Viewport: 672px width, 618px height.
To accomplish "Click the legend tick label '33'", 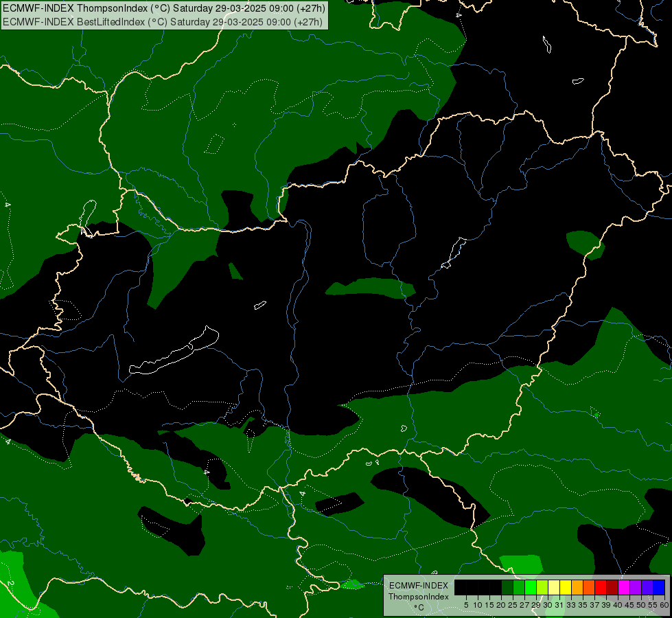I will point(571,605).
